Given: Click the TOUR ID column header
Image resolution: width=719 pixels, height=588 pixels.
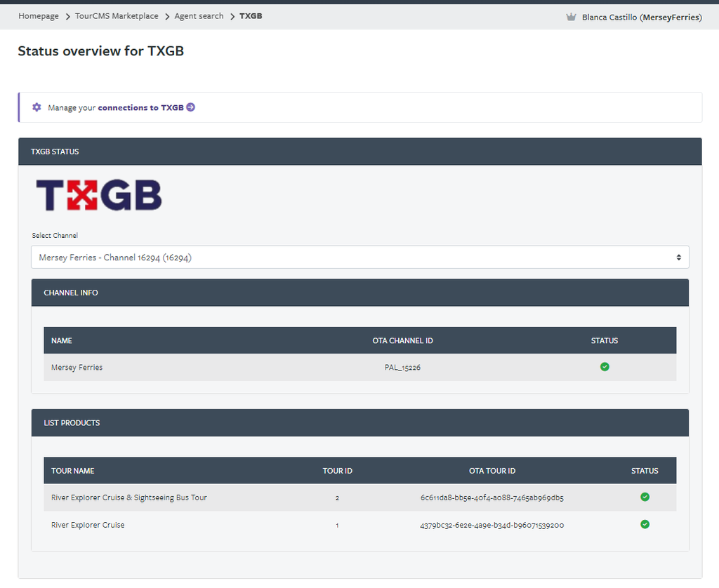Looking at the screenshot, I should 338,471.
